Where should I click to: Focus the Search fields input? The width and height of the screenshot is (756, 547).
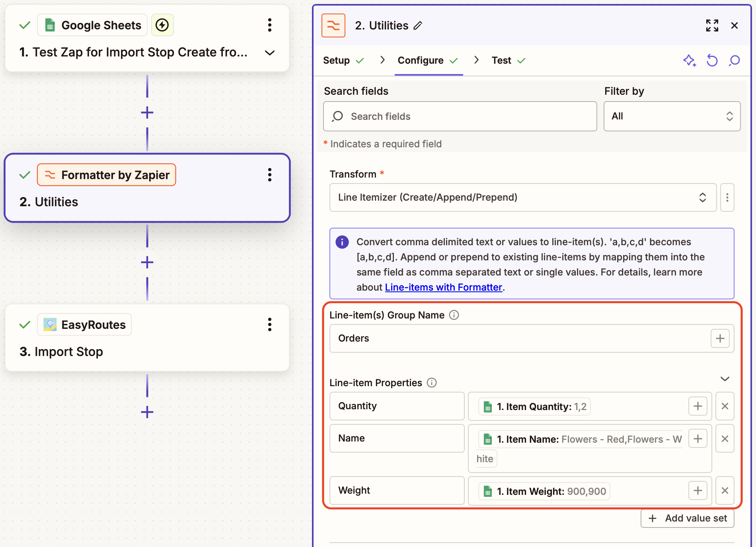[x=460, y=116]
